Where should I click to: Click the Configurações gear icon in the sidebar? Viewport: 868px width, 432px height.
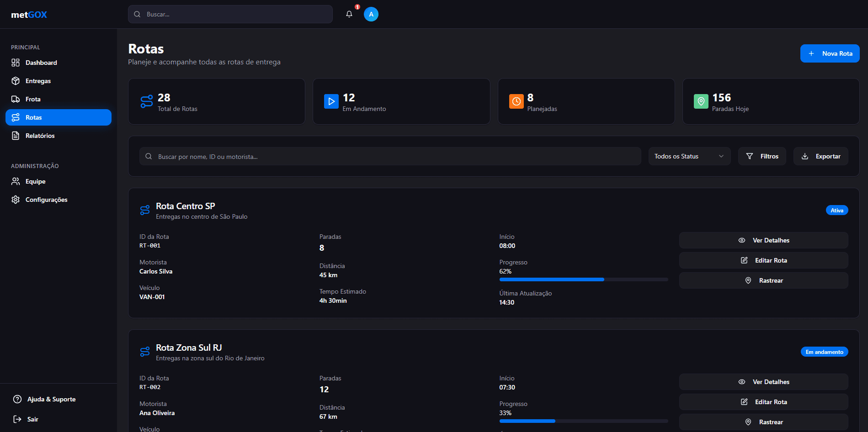(16, 200)
